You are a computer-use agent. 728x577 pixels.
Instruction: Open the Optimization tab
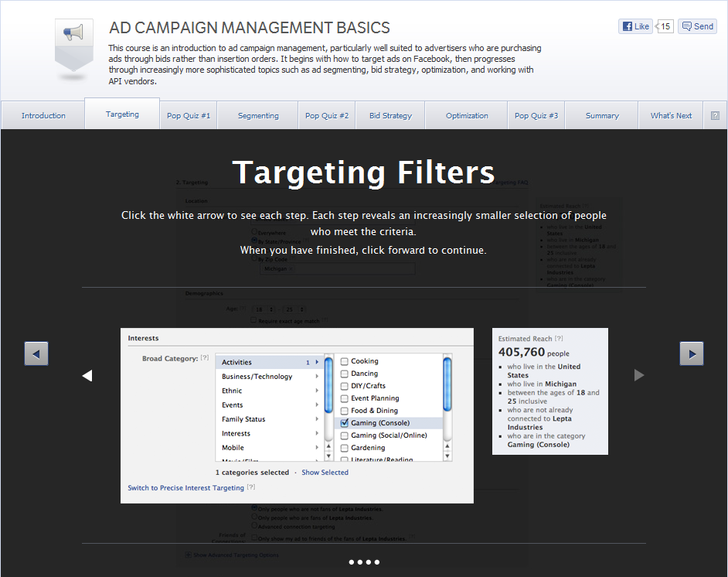pos(467,115)
